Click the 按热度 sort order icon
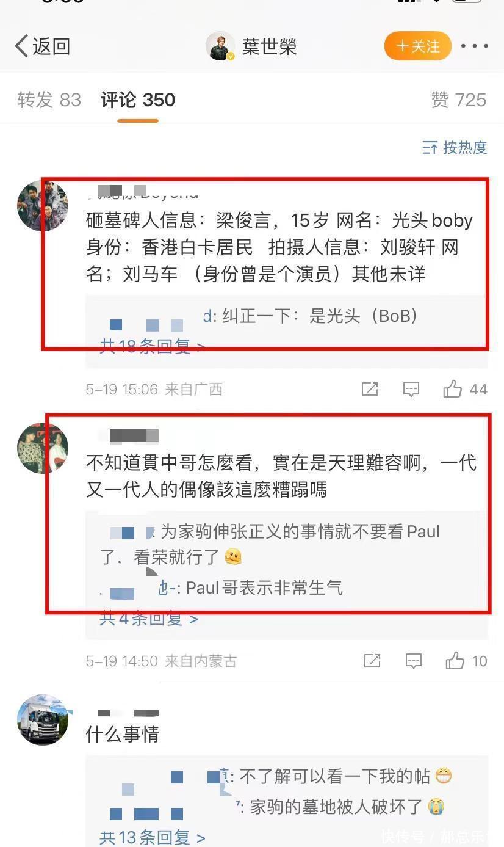 point(430,147)
